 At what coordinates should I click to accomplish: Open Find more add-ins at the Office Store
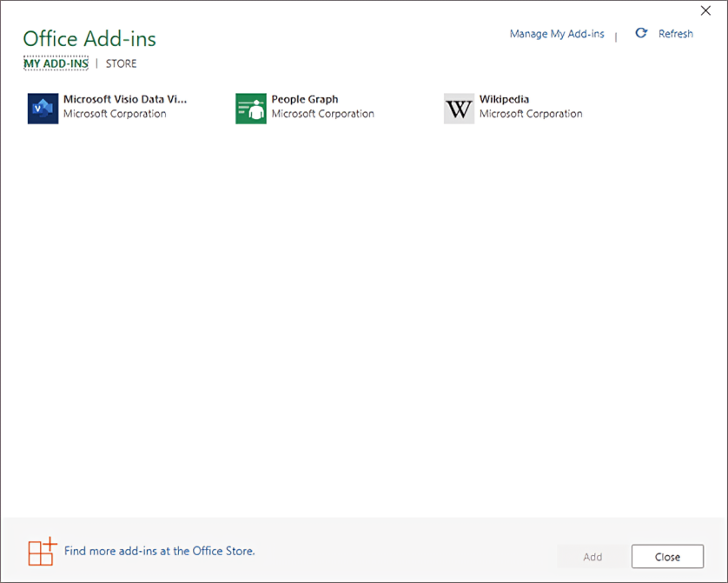click(159, 551)
